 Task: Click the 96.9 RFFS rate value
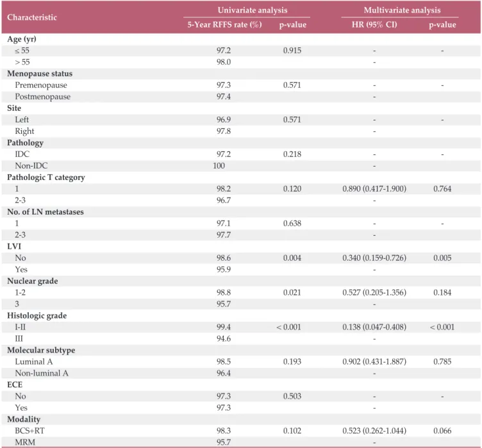point(224,120)
